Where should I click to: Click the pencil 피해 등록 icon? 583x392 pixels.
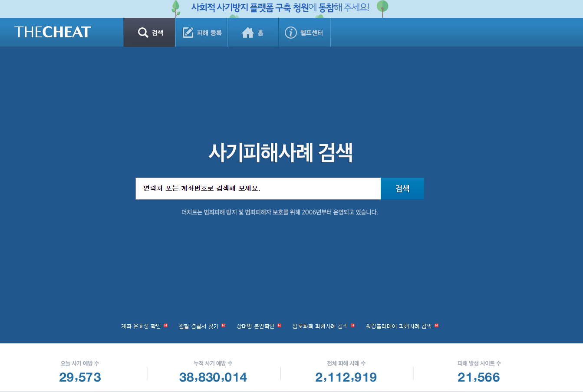pyautogui.click(x=188, y=31)
